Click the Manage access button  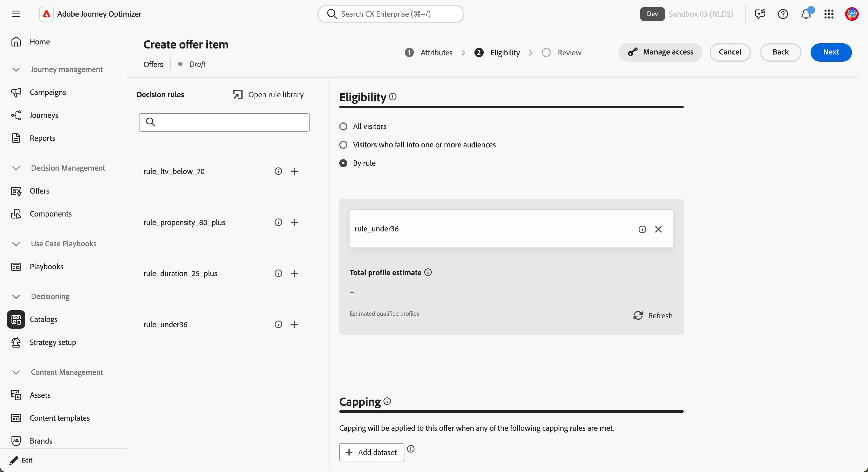pos(660,52)
